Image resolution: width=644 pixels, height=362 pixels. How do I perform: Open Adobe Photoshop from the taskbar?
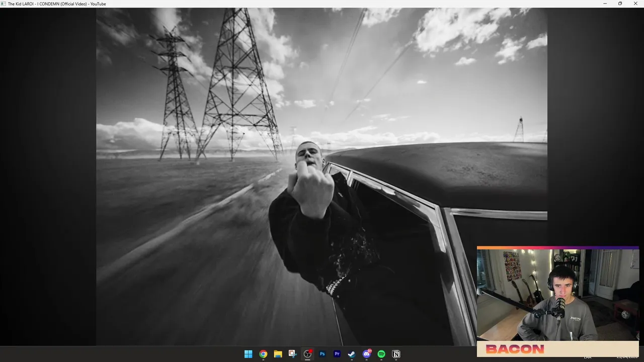323,354
